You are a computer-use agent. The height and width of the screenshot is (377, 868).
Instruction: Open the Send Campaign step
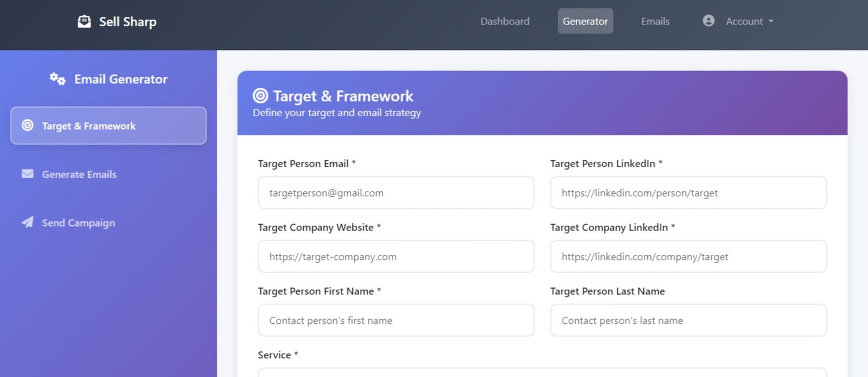79,223
